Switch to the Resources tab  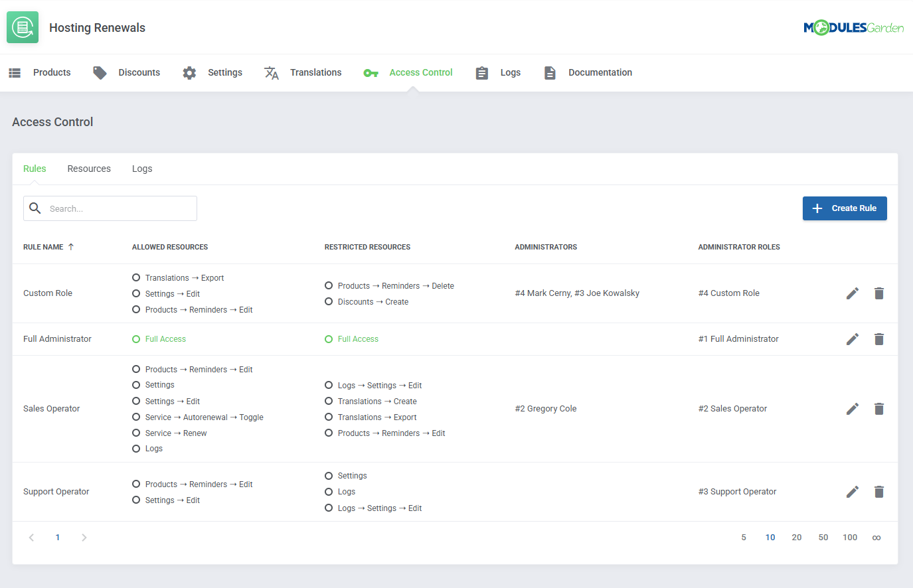(x=89, y=169)
